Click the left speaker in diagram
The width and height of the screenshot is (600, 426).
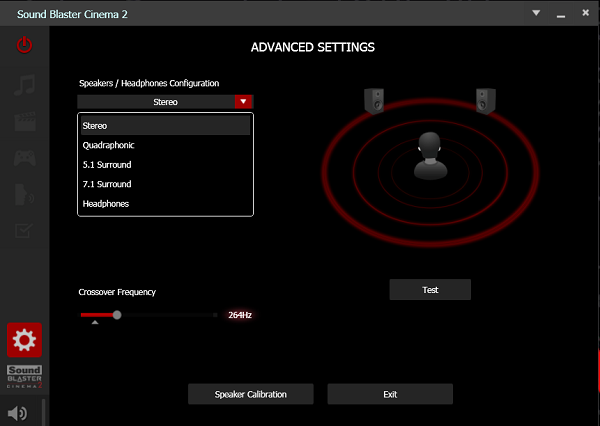click(374, 101)
